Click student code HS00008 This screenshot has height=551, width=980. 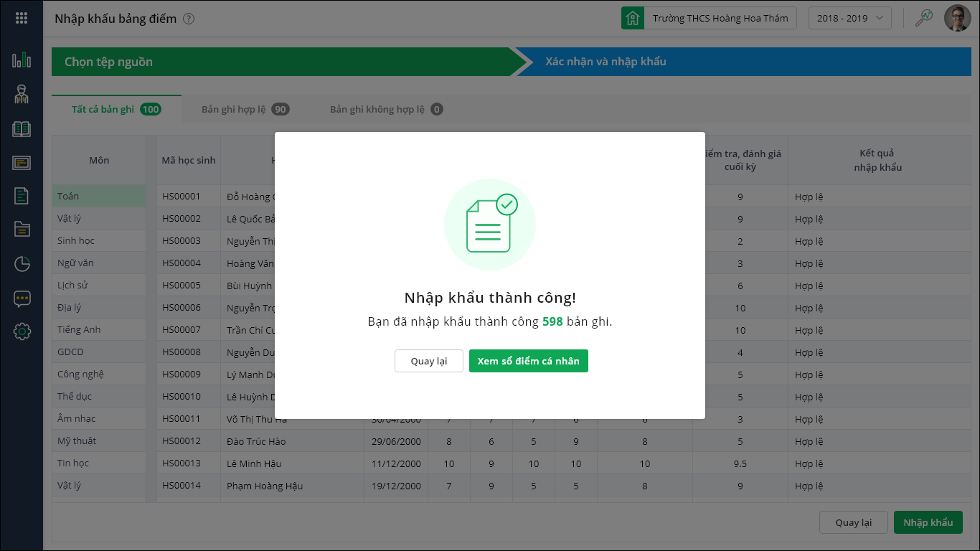[182, 352]
